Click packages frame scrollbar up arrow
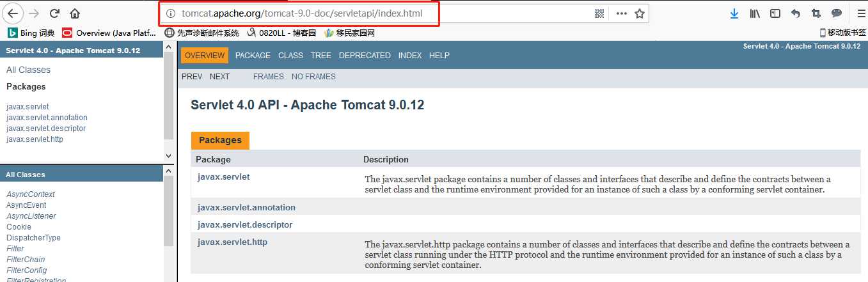The image size is (868, 282). pyautogui.click(x=169, y=47)
